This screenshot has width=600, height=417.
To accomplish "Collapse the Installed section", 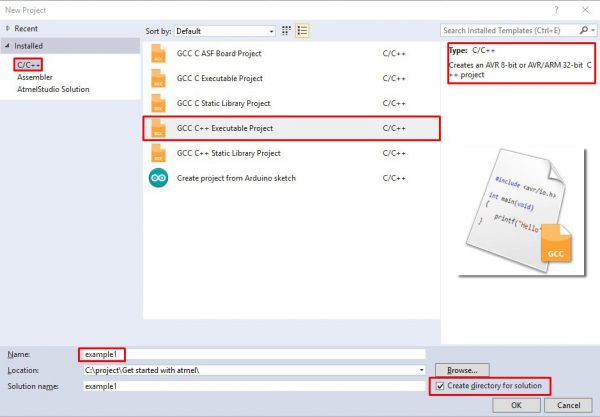I will 7,46.
